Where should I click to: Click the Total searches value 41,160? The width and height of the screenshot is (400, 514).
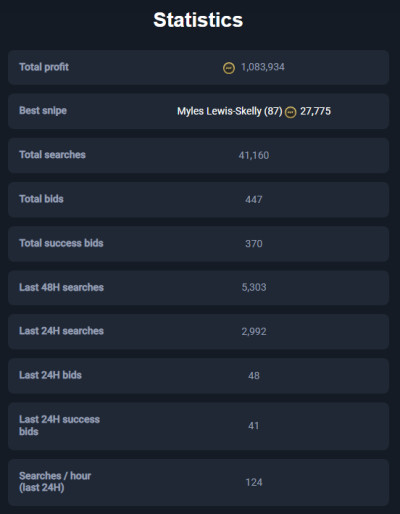point(254,155)
